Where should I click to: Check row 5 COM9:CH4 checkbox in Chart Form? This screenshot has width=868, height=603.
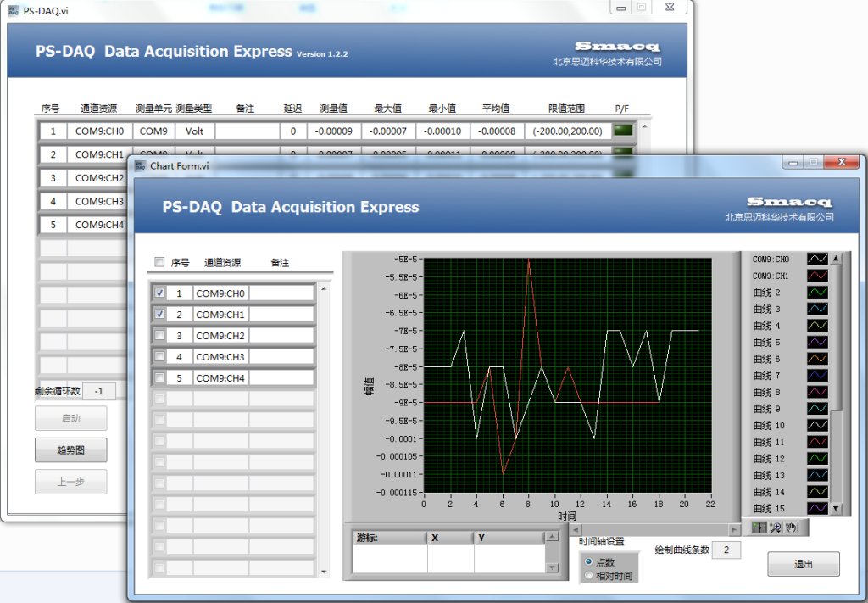[159, 377]
